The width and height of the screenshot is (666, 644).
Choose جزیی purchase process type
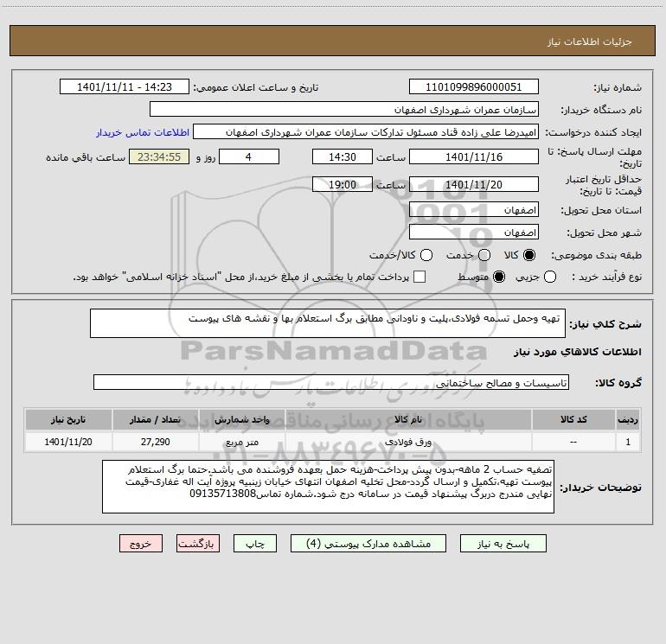coord(549,277)
